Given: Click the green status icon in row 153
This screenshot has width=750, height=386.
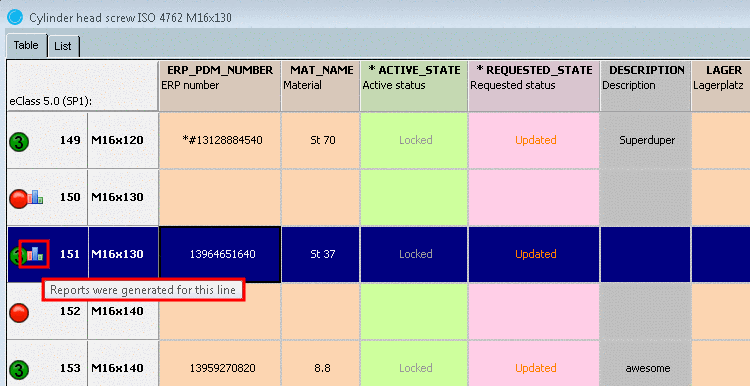Looking at the screenshot, I should [19, 369].
